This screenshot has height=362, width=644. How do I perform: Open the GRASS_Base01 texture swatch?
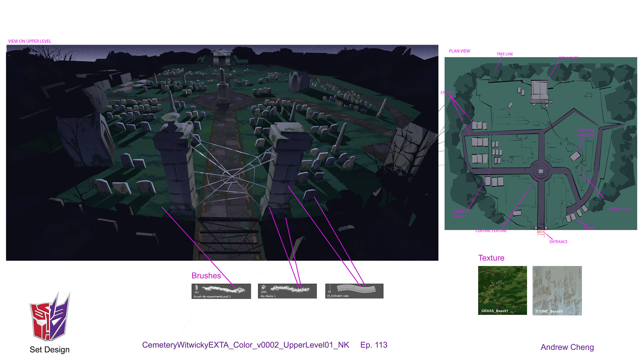[x=502, y=290]
